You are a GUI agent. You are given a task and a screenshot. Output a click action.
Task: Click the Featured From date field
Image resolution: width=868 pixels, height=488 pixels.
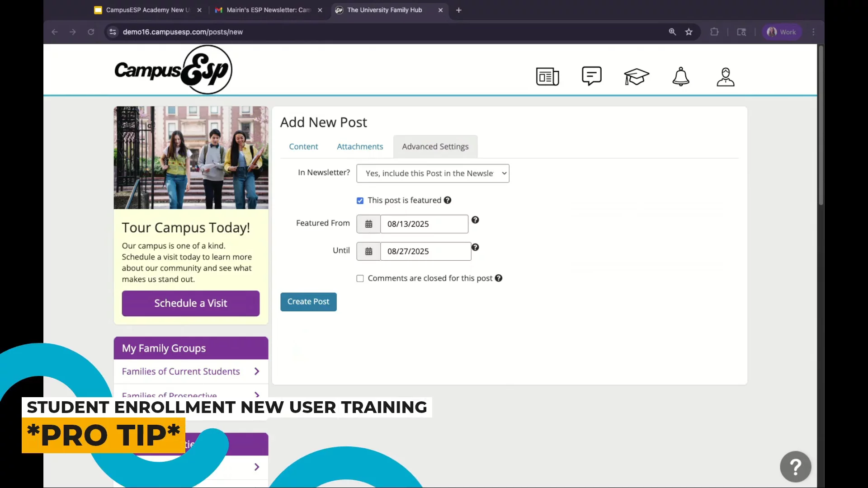tap(424, 224)
